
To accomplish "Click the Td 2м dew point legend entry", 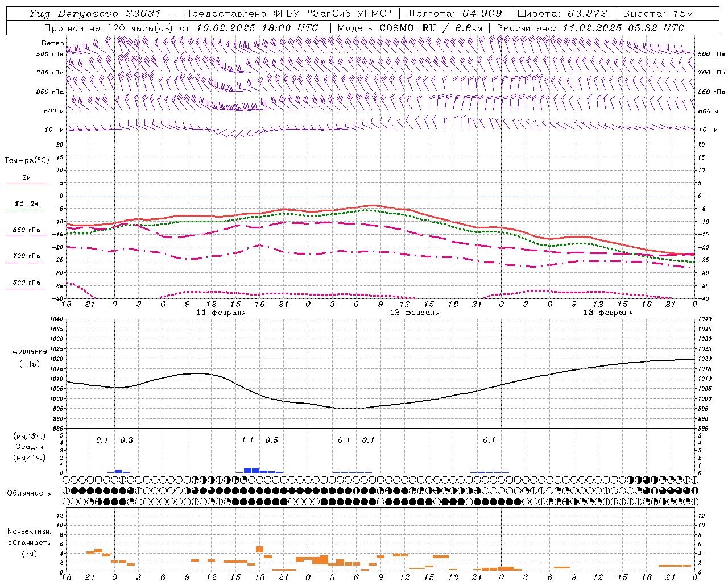I will pos(27,203).
